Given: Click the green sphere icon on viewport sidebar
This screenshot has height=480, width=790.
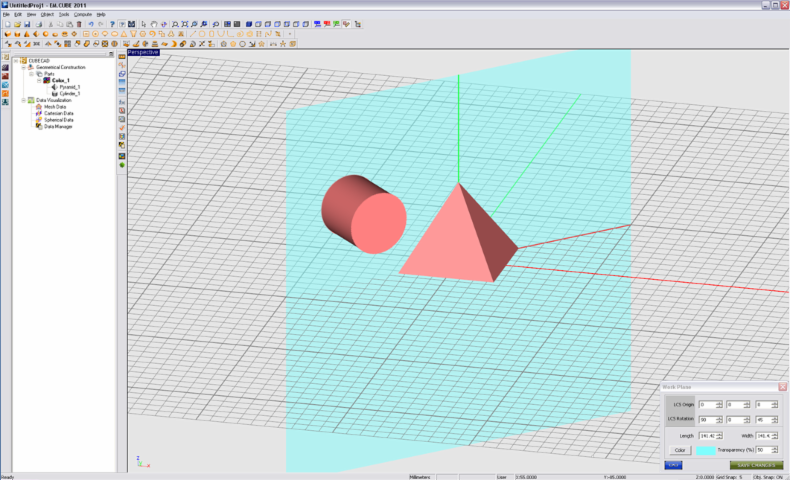Looking at the screenshot, I should coord(122,165).
